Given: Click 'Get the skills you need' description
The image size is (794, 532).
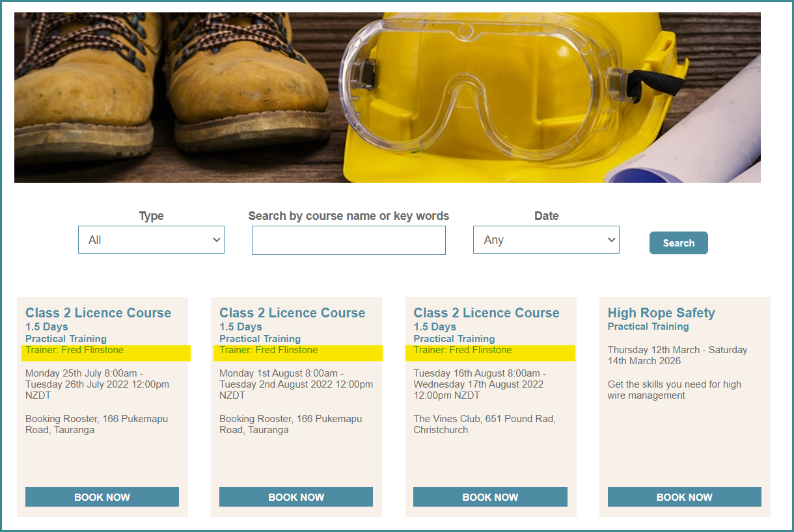Looking at the screenshot, I should click(x=674, y=390).
